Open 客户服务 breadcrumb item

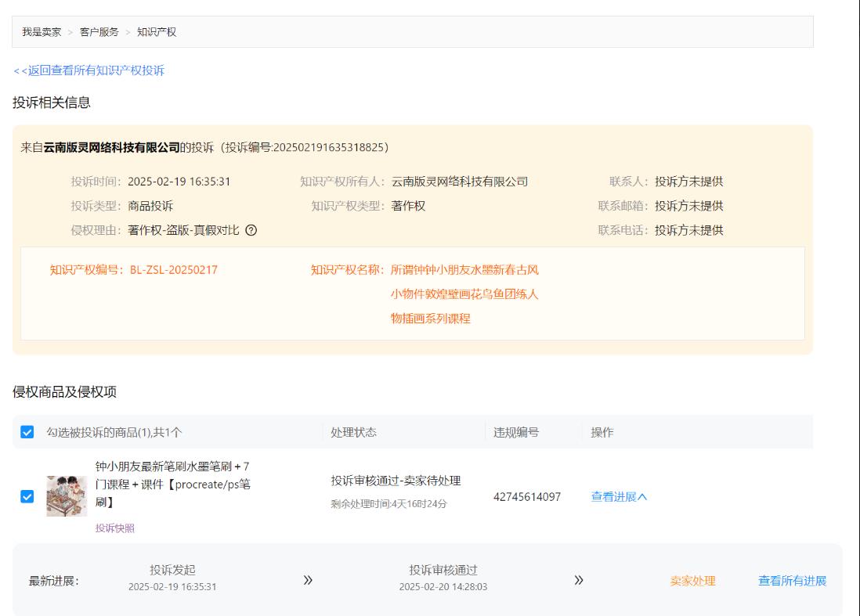[99, 32]
